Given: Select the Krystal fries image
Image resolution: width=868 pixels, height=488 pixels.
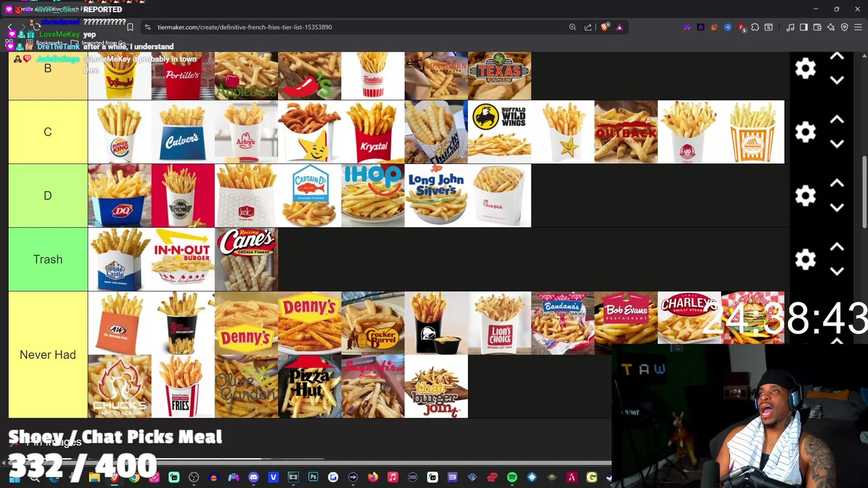Looking at the screenshot, I should click(x=373, y=132).
